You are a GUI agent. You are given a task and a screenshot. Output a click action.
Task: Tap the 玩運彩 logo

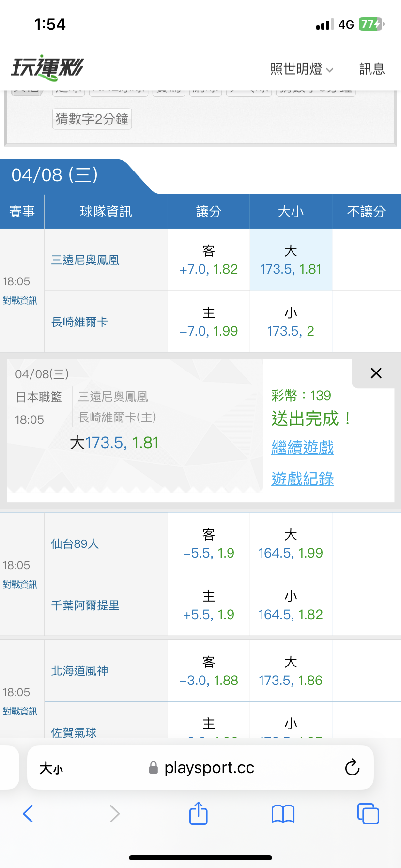(x=47, y=68)
